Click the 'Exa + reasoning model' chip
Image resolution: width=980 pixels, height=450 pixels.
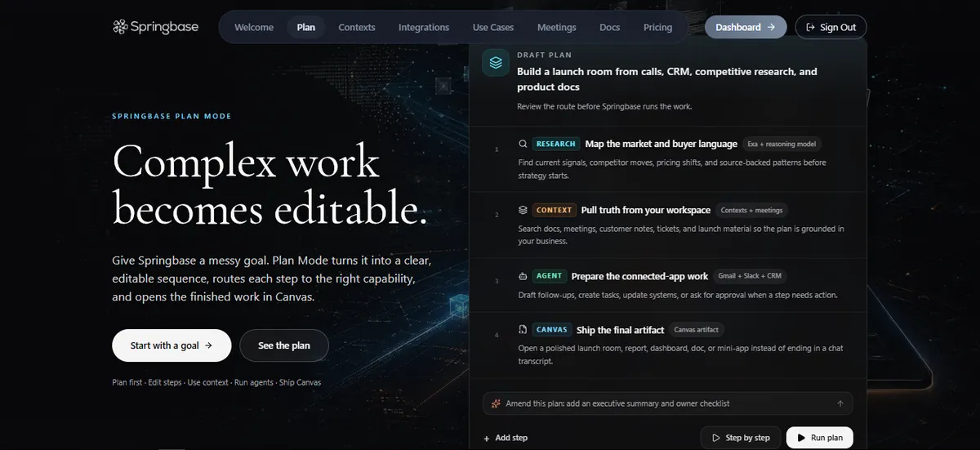coord(782,144)
